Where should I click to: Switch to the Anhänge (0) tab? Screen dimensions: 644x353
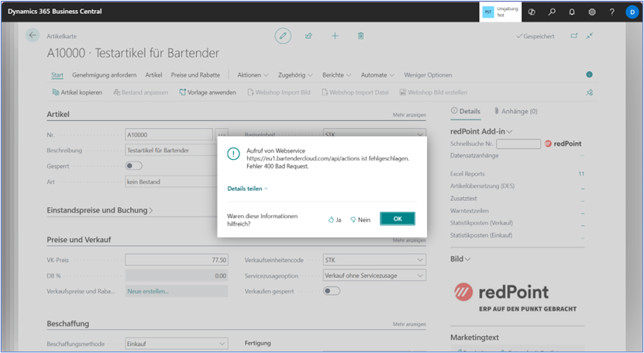[516, 111]
